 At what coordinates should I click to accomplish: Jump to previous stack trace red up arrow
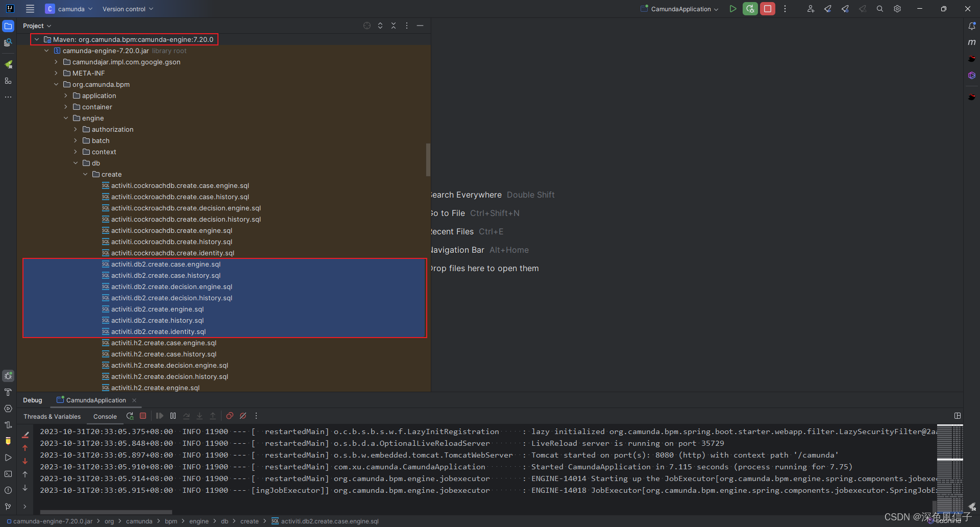pos(25,448)
